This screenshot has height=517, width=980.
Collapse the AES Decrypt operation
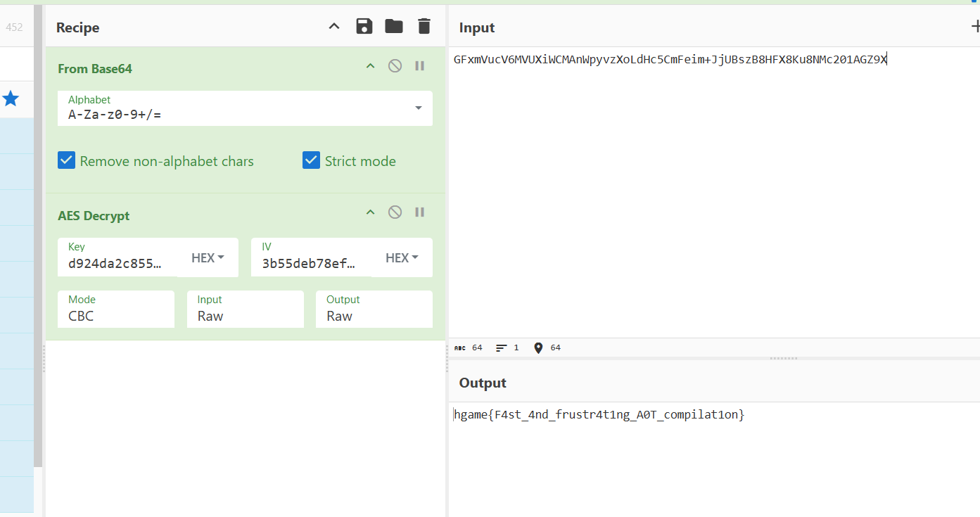point(370,212)
